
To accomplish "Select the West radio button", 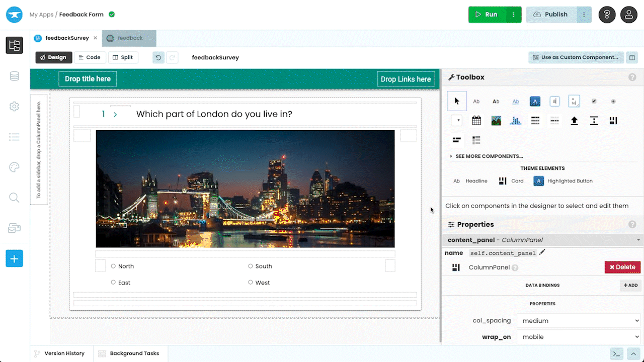I will point(251,283).
